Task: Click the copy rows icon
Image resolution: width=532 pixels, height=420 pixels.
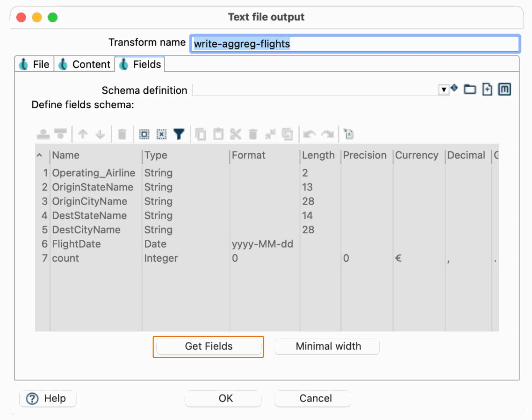Action: click(x=201, y=134)
